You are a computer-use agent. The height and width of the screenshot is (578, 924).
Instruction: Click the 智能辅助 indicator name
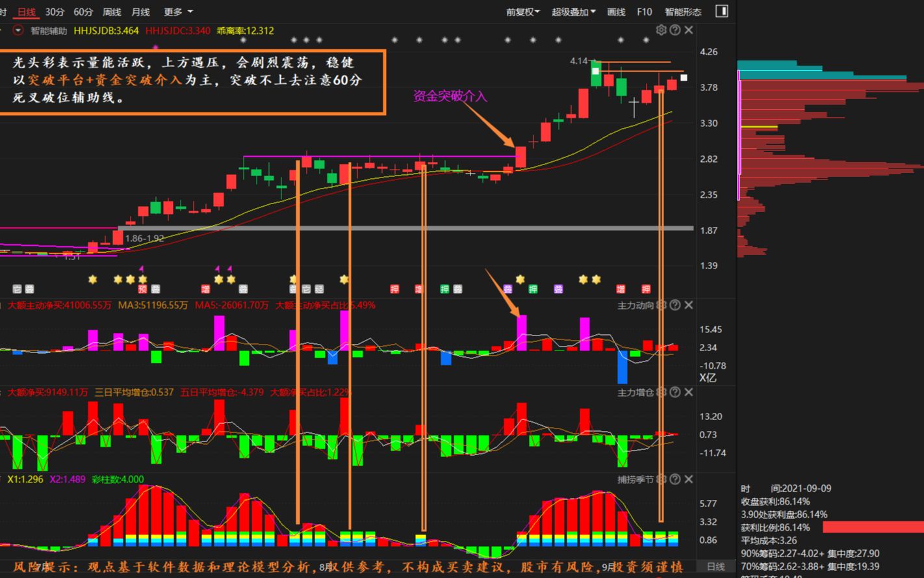(49, 31)
